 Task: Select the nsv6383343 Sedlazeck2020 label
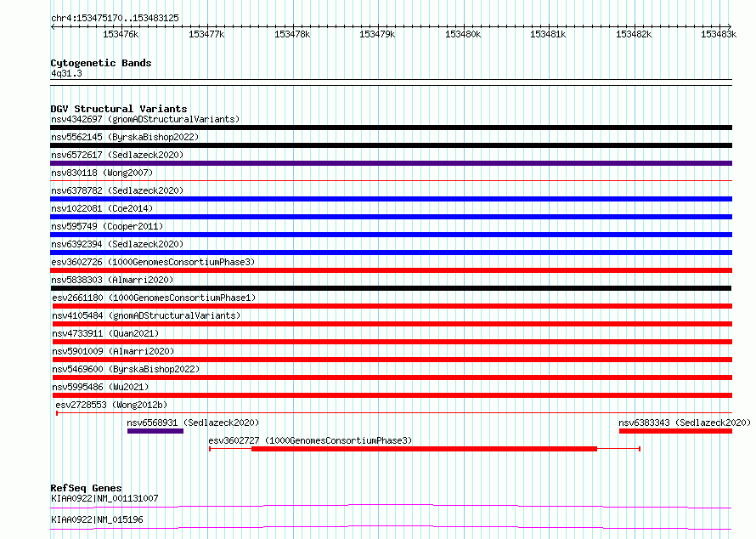click(685, 423)
